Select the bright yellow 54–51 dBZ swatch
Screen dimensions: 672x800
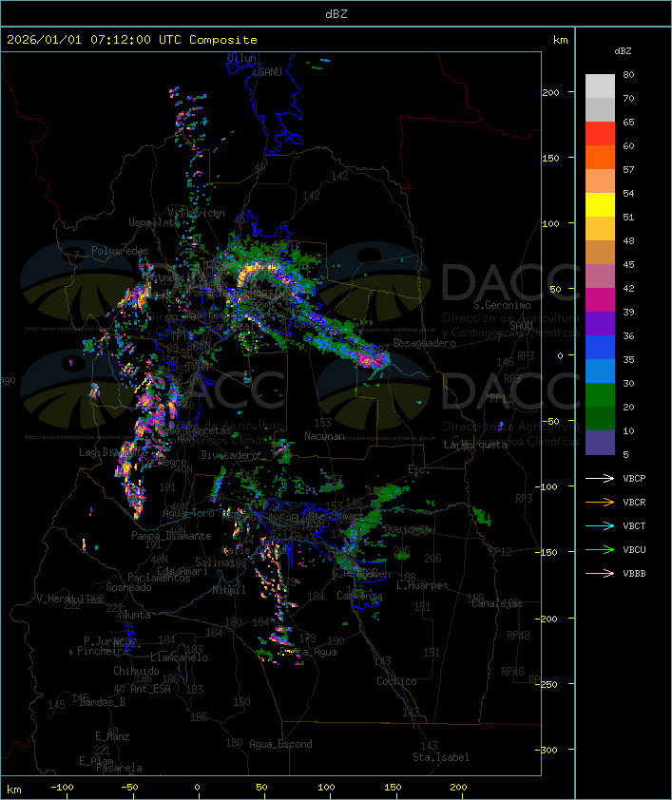coord(600,204)
